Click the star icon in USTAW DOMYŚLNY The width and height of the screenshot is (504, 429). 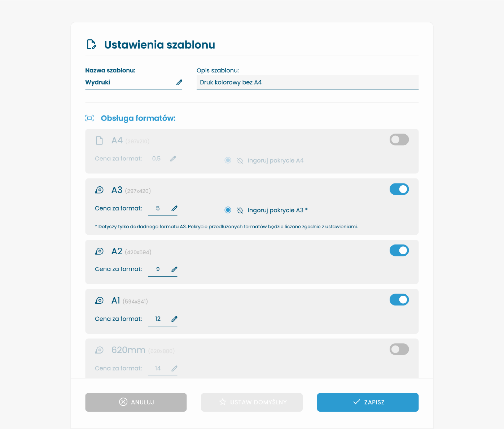[222, 402]
